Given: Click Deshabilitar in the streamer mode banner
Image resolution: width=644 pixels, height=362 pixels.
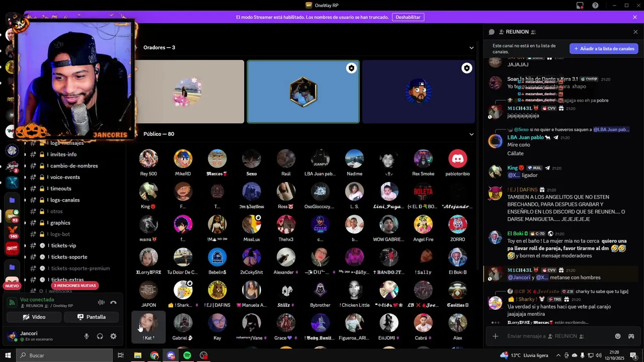Looking at the screenshot, I should tap(408, 17).
